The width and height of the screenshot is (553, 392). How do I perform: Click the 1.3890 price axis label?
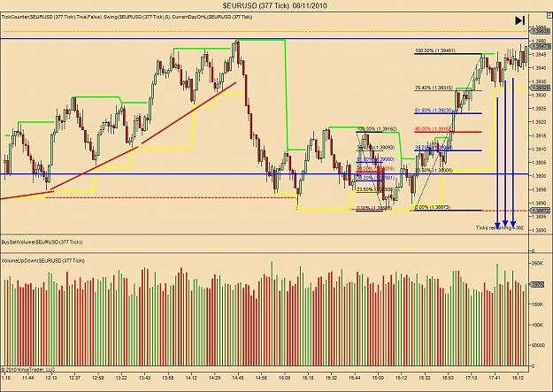point(540,204)
